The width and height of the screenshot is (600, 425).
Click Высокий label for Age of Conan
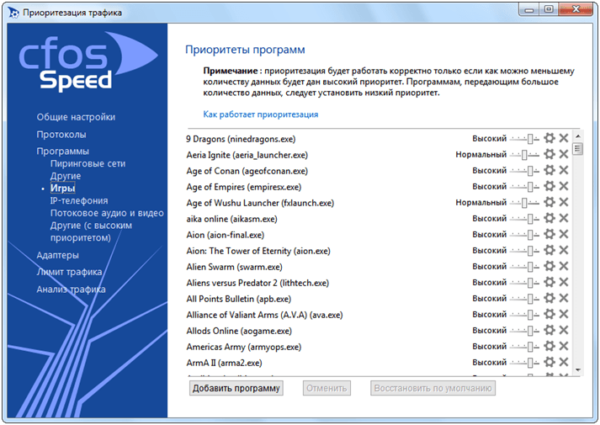(x=489, y=171)
